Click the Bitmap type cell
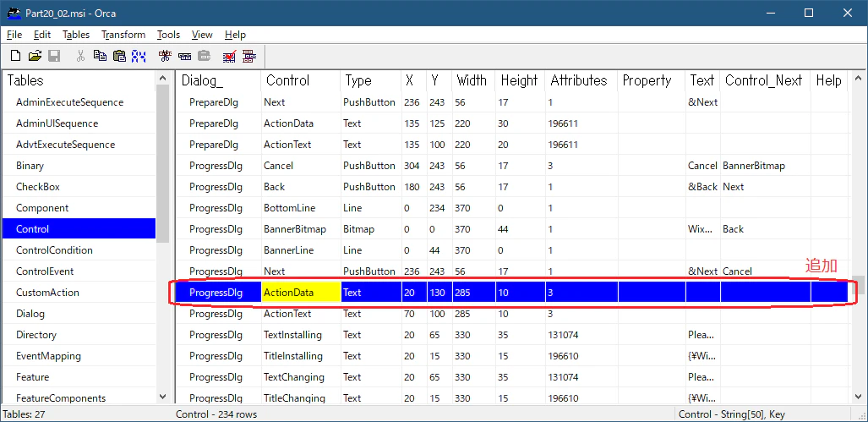The height and width of the screenshot is (422, 868). click(x=371, y=228)
